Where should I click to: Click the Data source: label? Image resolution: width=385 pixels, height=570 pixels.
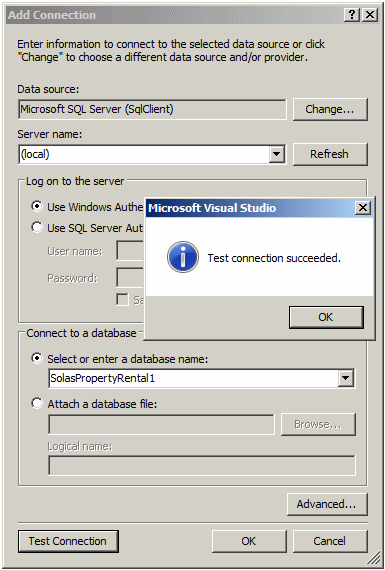click(48, 89)
